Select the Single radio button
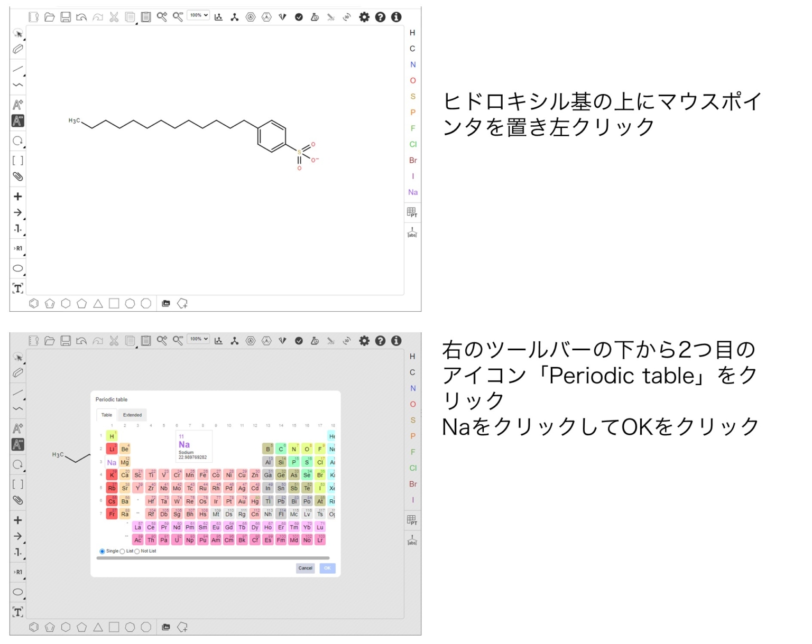Viewport: 812px width, 644px height. [102, 552]
